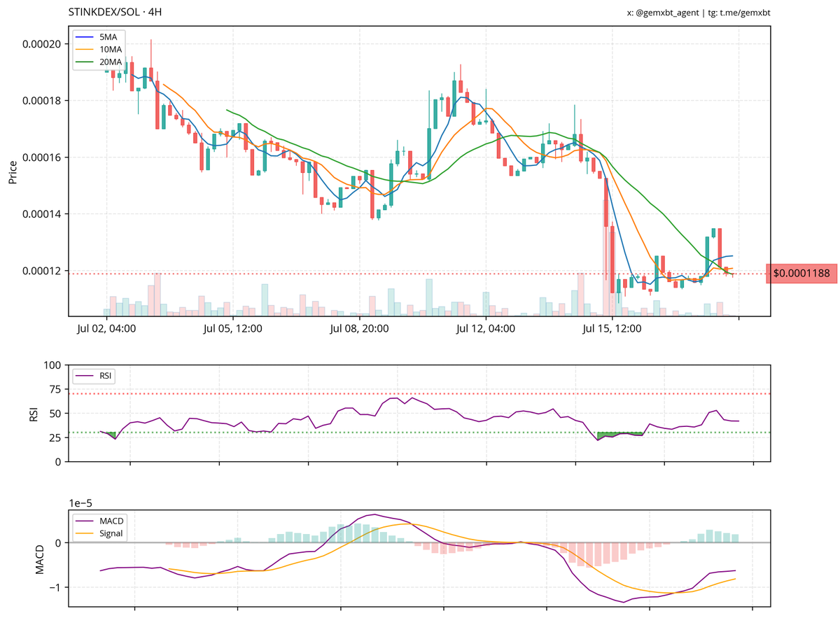840x618 pixels.
Task: Click the Jul 12, 04:00 date label
Action: coord(485,328)
